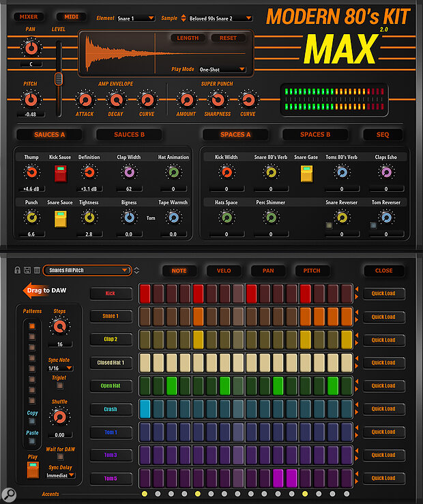Adjust the Pitch knob
The height and width of the screenshot is (504, 423).
31,100
